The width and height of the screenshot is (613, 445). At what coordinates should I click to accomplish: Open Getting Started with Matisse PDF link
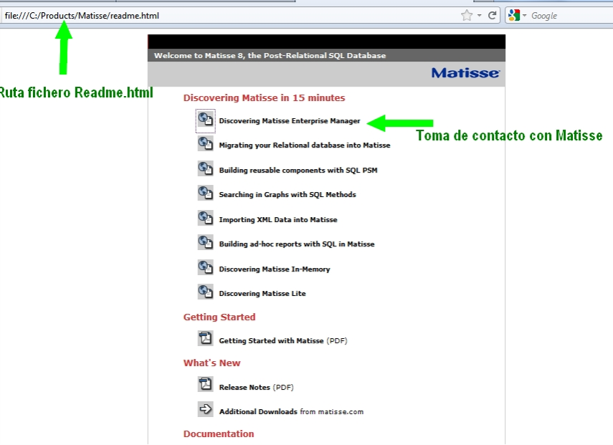[x=283, y=341]
